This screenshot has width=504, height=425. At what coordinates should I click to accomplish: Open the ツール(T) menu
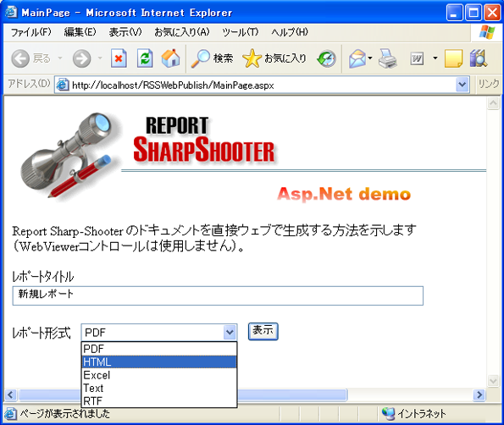(x=240, y=32)
